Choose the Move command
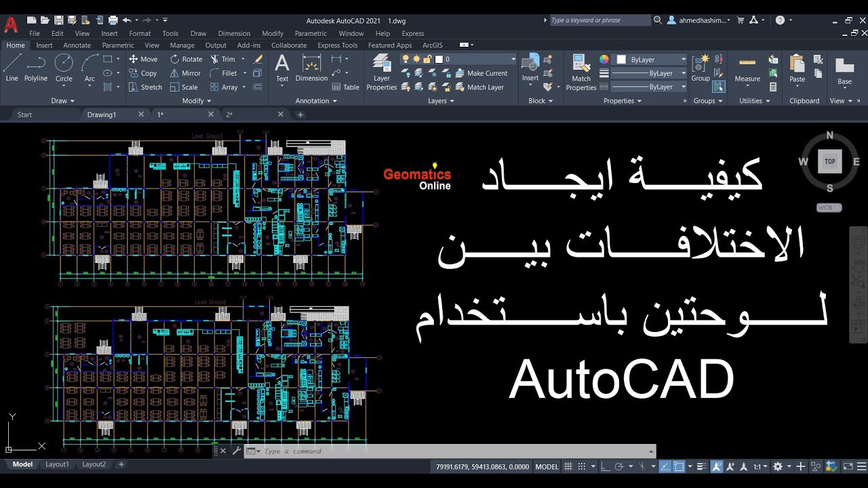Viewport: 868px width, 488px height. tap(143, 59)
